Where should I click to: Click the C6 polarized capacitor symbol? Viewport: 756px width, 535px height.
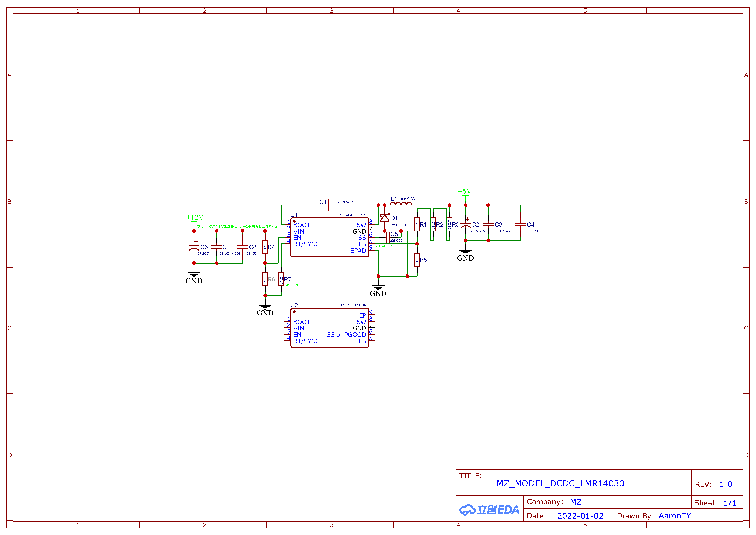pos(194,247)
